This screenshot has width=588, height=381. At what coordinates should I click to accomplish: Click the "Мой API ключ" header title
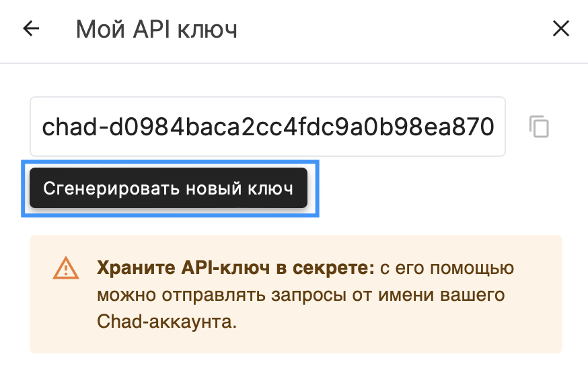click(x=156, y=30)
